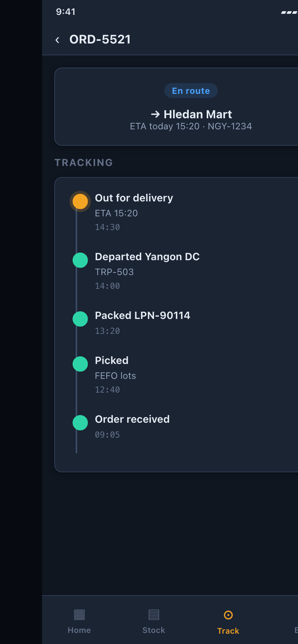Image resolution: width=298 pixels, height=644 pixels.
Task: Select the Order received green marker
Action: [80, 423]
